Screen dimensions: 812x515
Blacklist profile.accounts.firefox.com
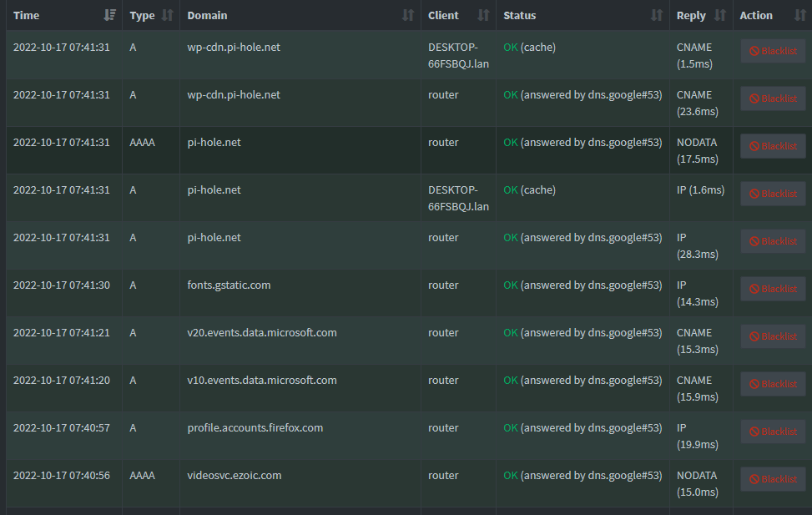point(773,431)
